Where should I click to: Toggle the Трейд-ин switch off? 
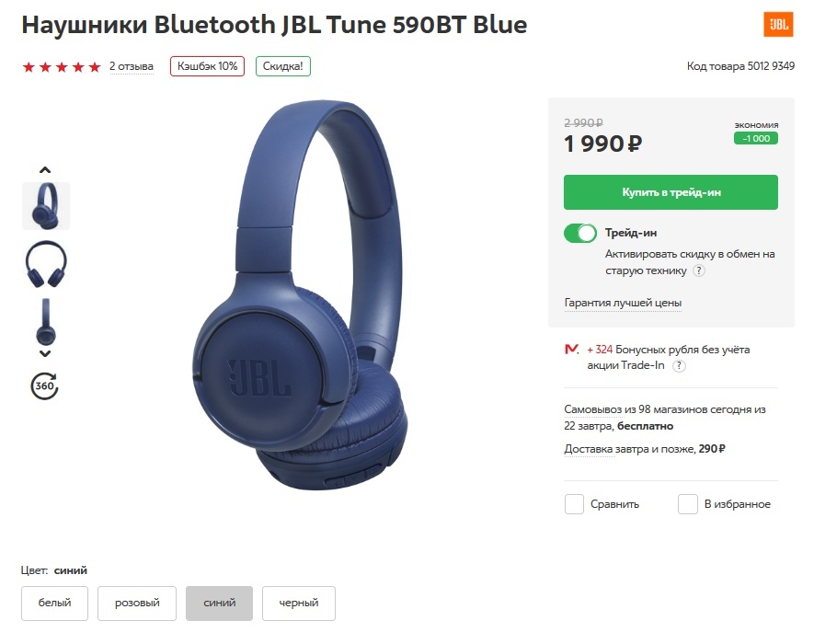[580, 233]
